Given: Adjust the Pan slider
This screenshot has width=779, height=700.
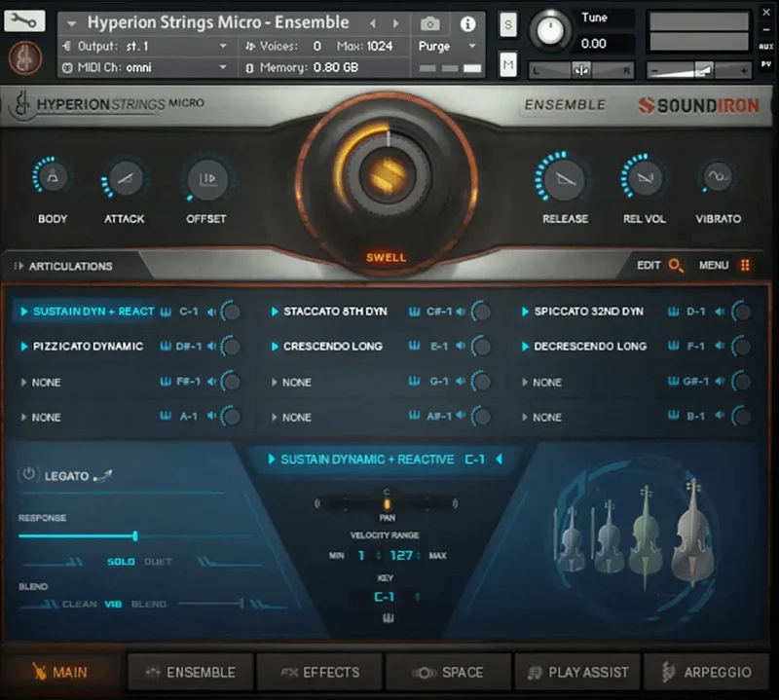Looking at the screenshot, I should [387, 503].
